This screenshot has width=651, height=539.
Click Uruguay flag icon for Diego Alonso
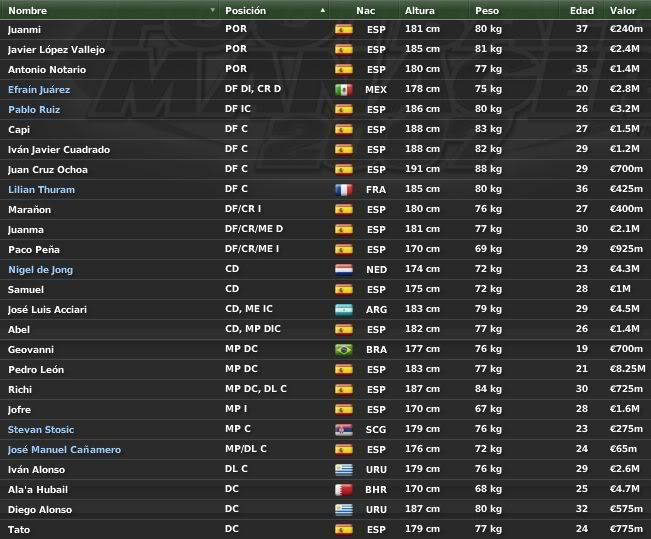[x=344, y=510]
